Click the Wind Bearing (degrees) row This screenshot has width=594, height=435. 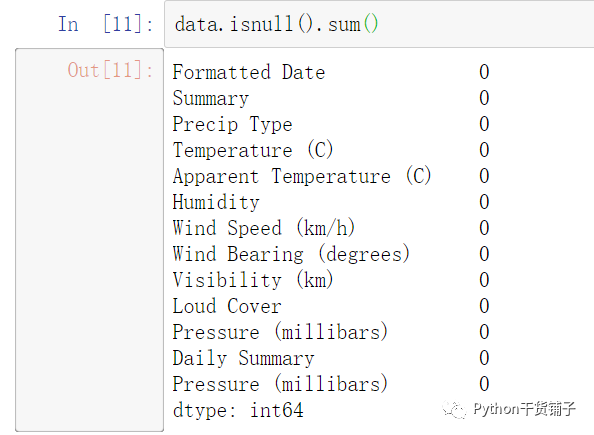coord(331,254)
